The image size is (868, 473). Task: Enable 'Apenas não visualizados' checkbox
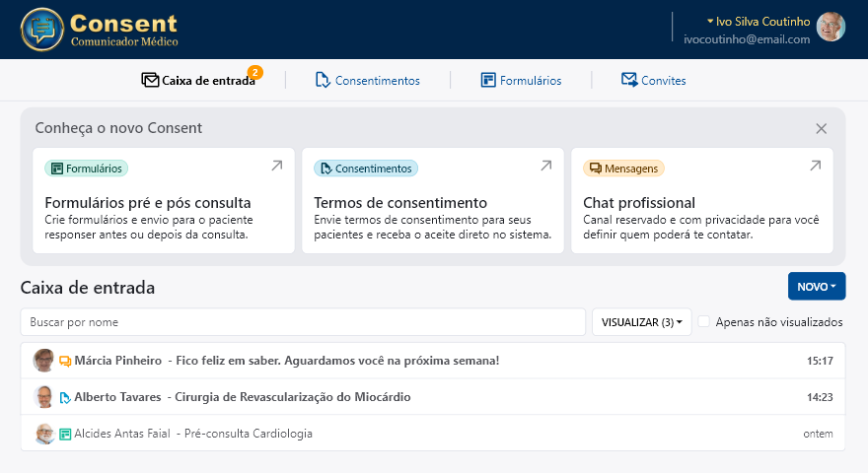[704, 322]
